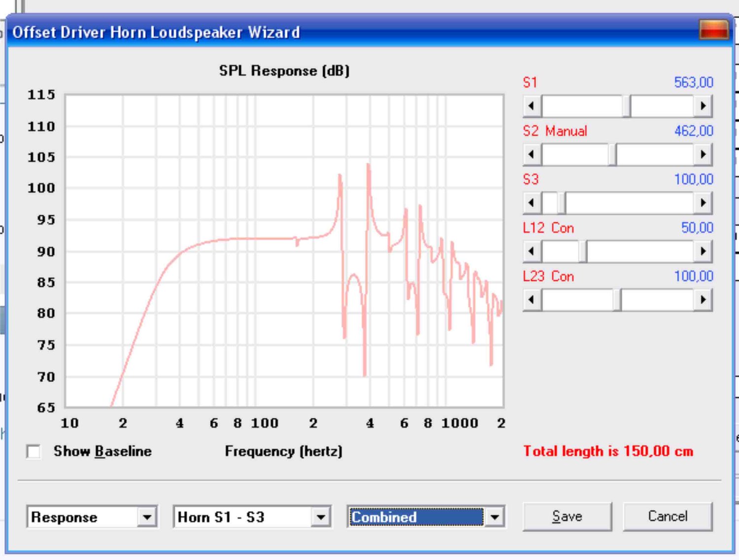Image resolution: width=739 pixels, height=560 pixels.
Task: Click the L23 Con label
Action: 548,276
